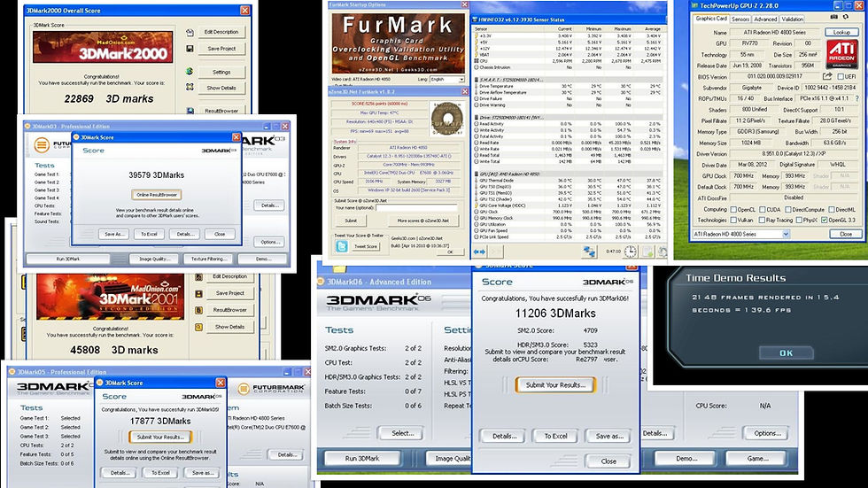Click the Save Project icon in 3DMark2001
This screenshot has width=868, height=488.
pyautogui.click(x=198, y=293)
